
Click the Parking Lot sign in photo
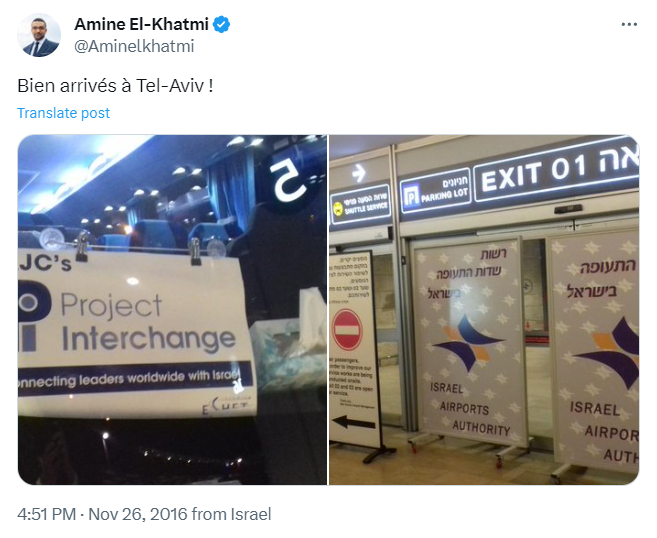click(x=435, y=194)
